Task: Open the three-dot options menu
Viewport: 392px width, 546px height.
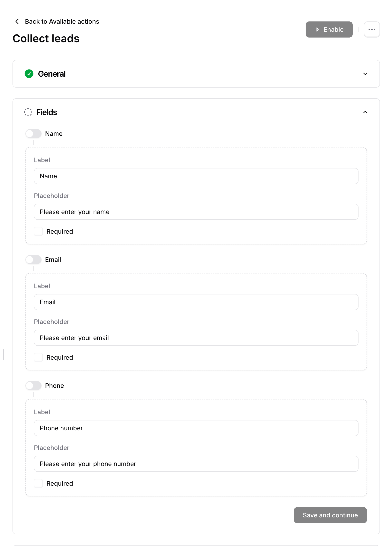Action: click(371, 29)
